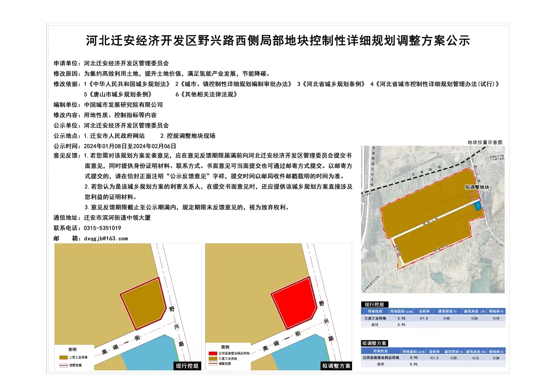Select the outlined brown parcel in 现行控规 map
Viewport: 555px width, 392px height.
143,303
